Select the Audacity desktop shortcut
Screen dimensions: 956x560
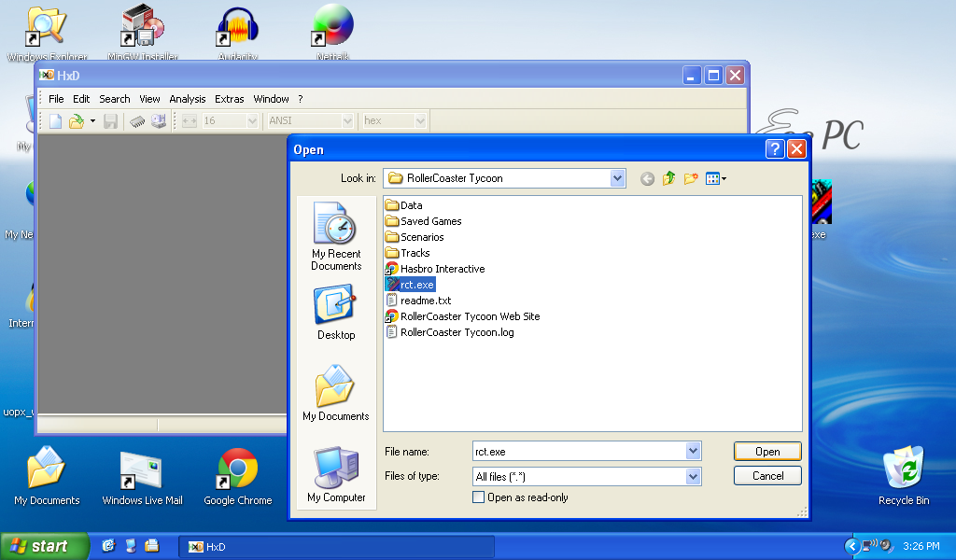pyautogui.click(x=238, y=33)
